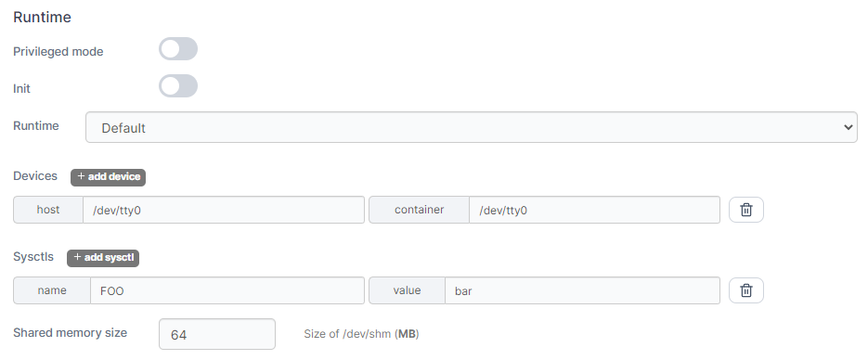Viewport: 868px width, 360px height.
Task: Click the sysctl value label addon
Action: [x=407, y=290]
